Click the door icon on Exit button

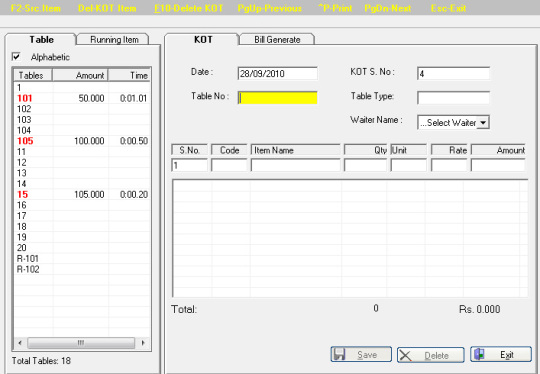point(479,354)
